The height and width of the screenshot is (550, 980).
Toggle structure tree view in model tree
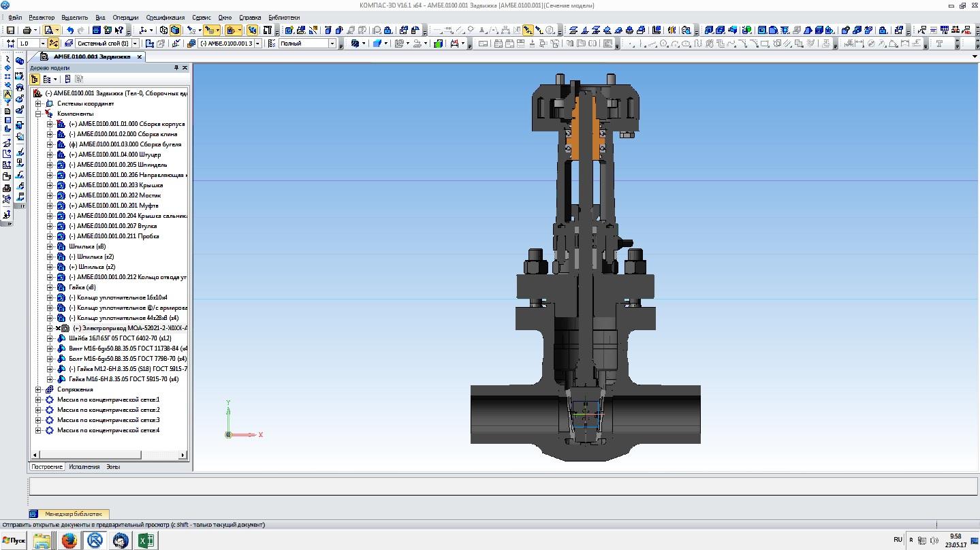(35, 79)
